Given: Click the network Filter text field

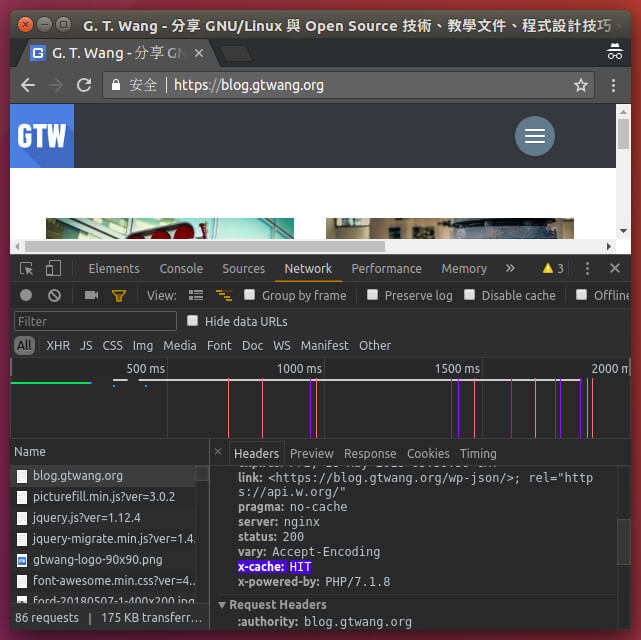Looking at the screenshot, I should point(95,321).
